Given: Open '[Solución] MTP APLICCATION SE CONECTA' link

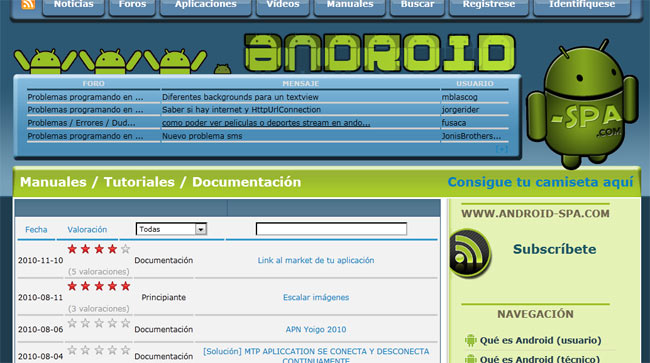Looking at the screenshot, I should click(316, 356).
